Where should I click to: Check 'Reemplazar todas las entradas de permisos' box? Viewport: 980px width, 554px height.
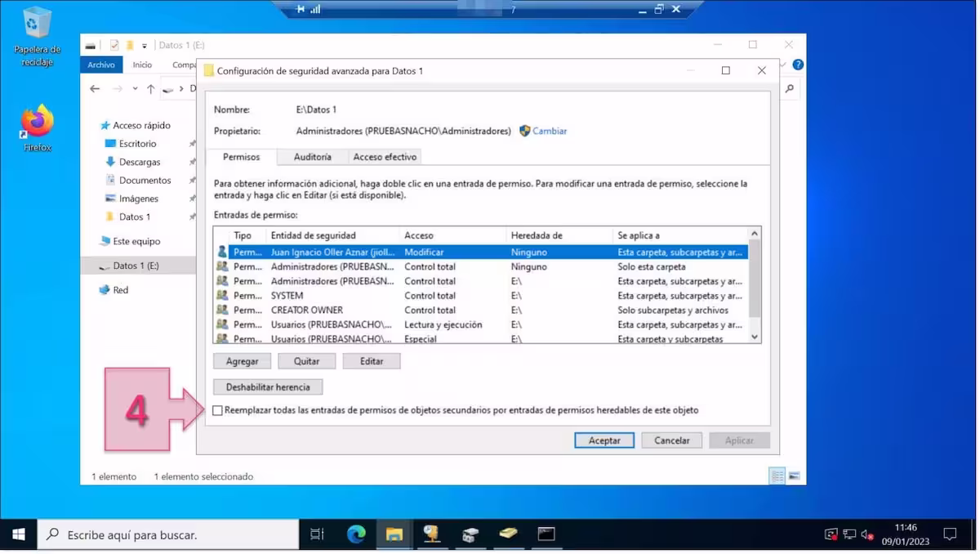[x=217, y=410]
